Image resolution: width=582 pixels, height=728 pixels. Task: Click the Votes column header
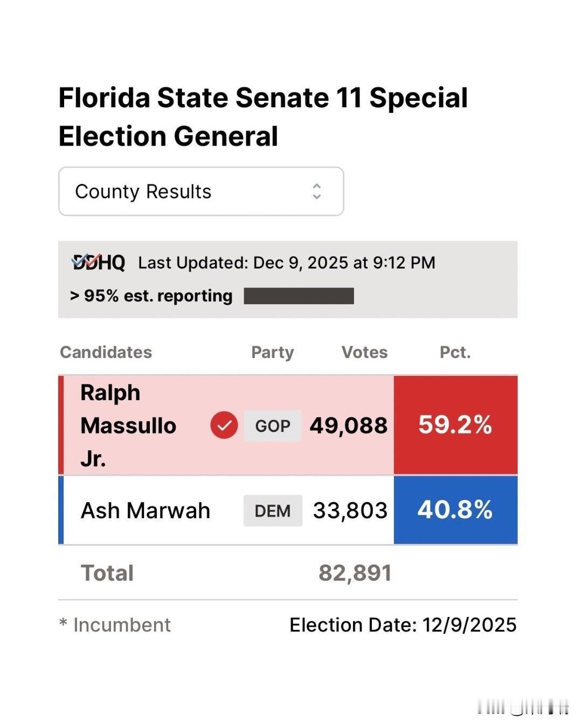(365, 352)
